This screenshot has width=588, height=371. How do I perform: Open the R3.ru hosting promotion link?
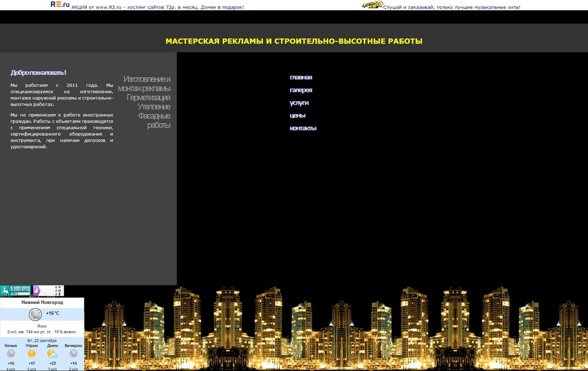pos(158,7)
